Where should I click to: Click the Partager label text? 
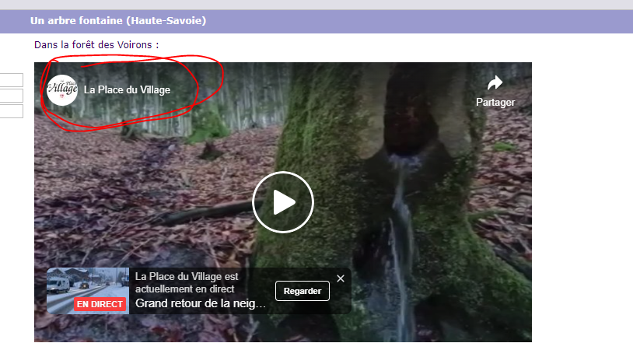tap(495, 103)
